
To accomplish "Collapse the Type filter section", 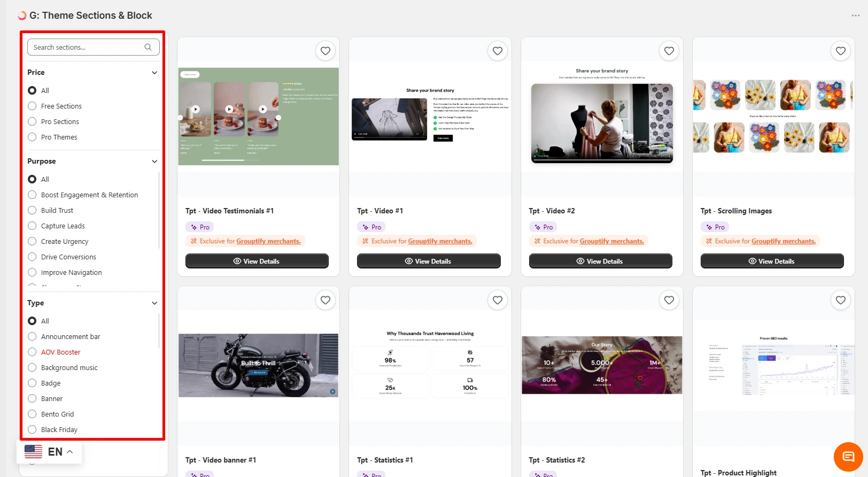I will (x=154, y=303).
